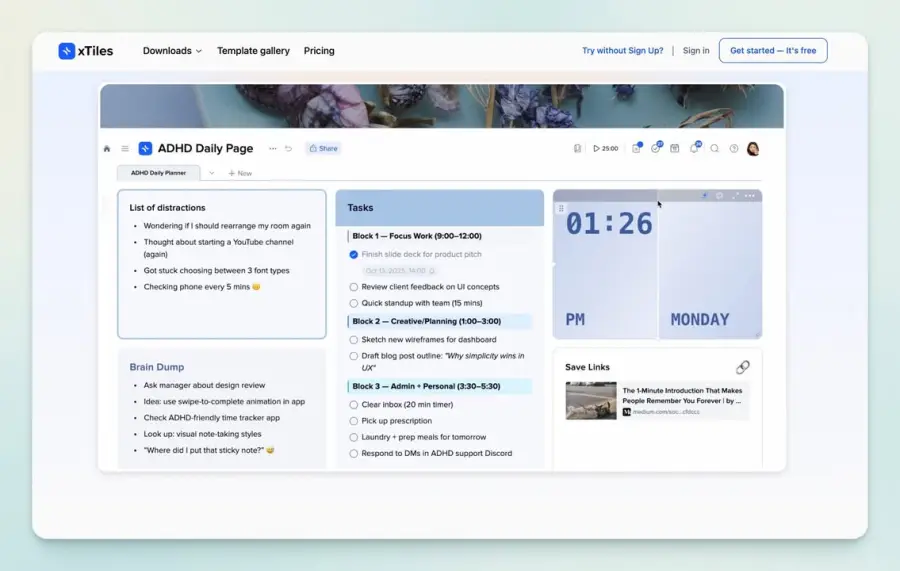Check Clear inbox (20 min timer)

[354, 405]
